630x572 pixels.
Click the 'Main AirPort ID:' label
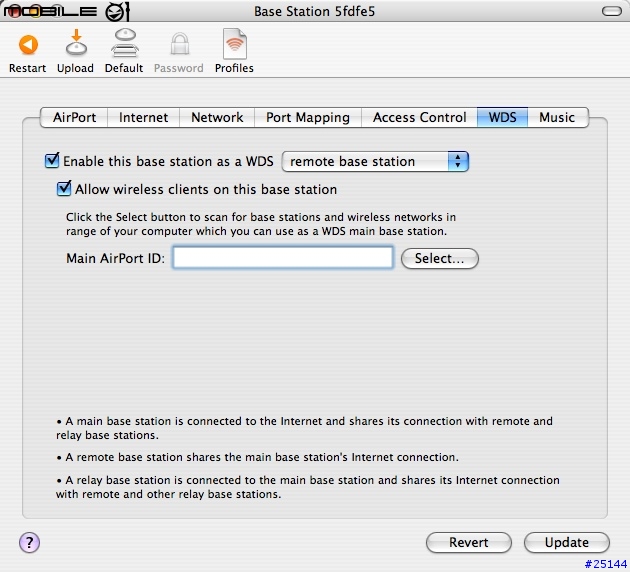(115, 258)
